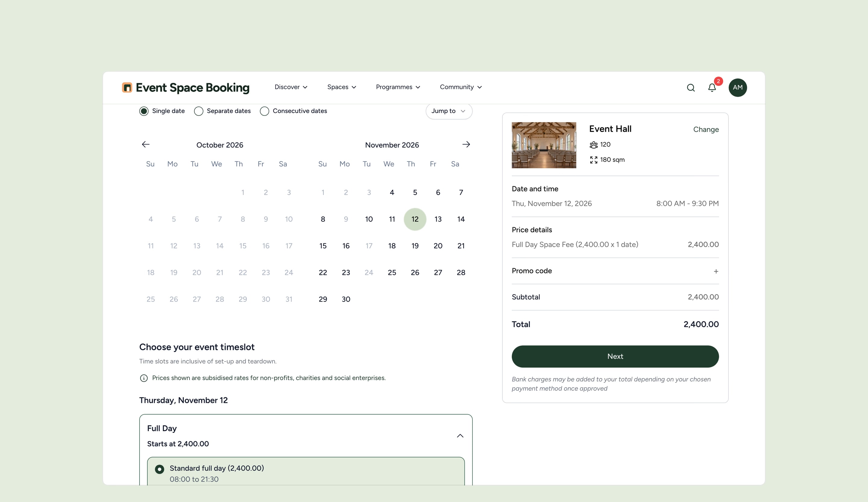Select the Separate dates radio button
This screenshot has height=502, width=868.
[x=198, y=111]
